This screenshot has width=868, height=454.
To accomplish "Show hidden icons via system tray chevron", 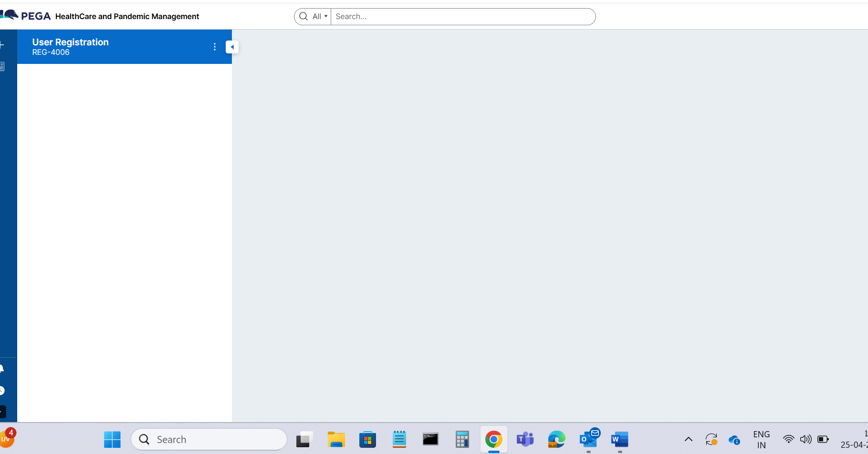I will 688,439.
